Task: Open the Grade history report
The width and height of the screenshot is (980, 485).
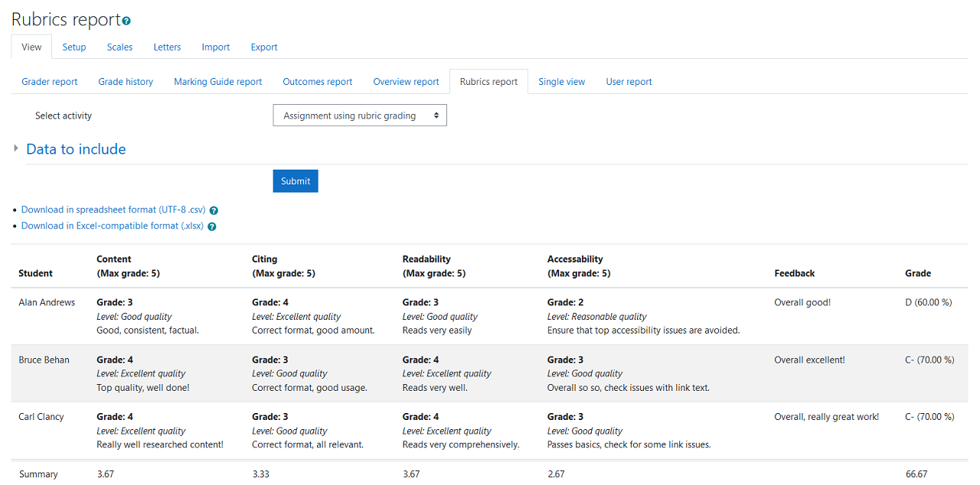Action: point(126,81)
